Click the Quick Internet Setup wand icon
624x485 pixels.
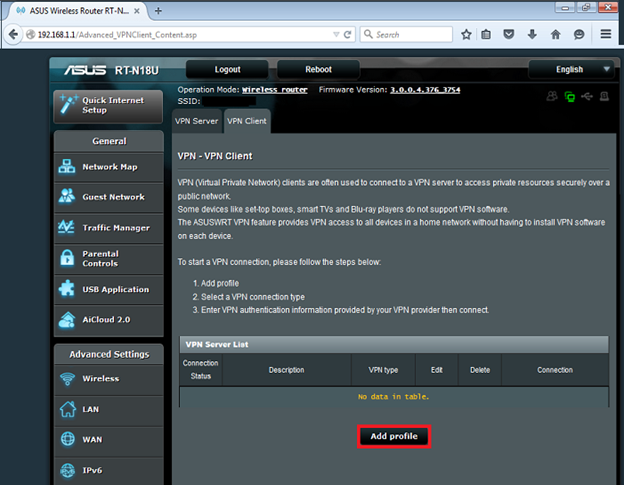tap(68, 105)
